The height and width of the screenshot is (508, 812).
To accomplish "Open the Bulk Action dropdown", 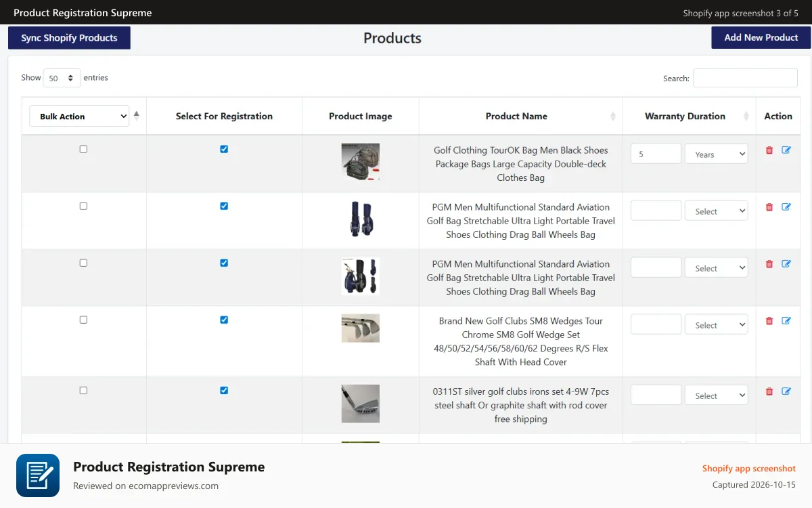I will (79, 116).
